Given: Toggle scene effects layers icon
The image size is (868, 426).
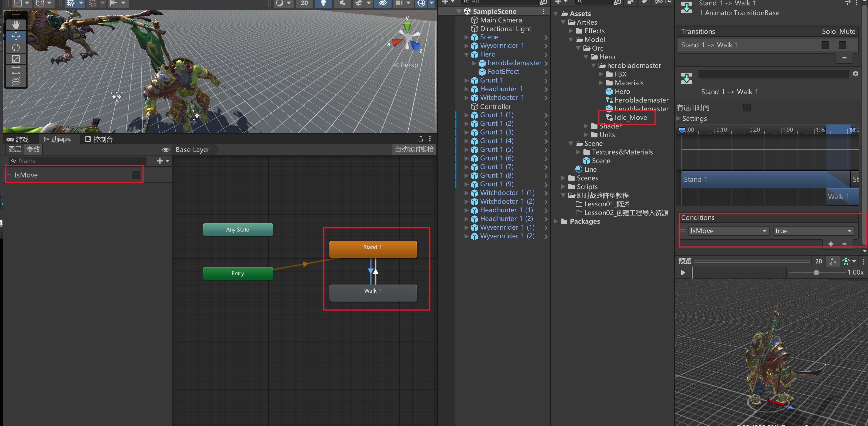Looking at the screenshot, I should click(359, 3).
